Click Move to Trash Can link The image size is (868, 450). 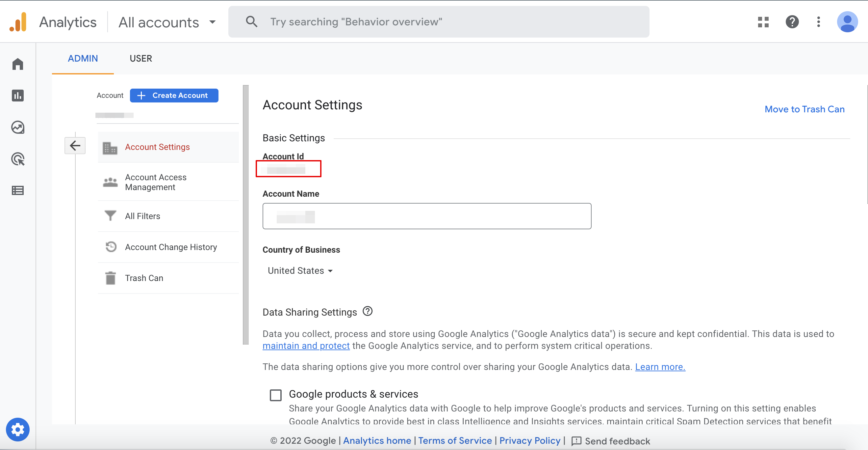804,109
